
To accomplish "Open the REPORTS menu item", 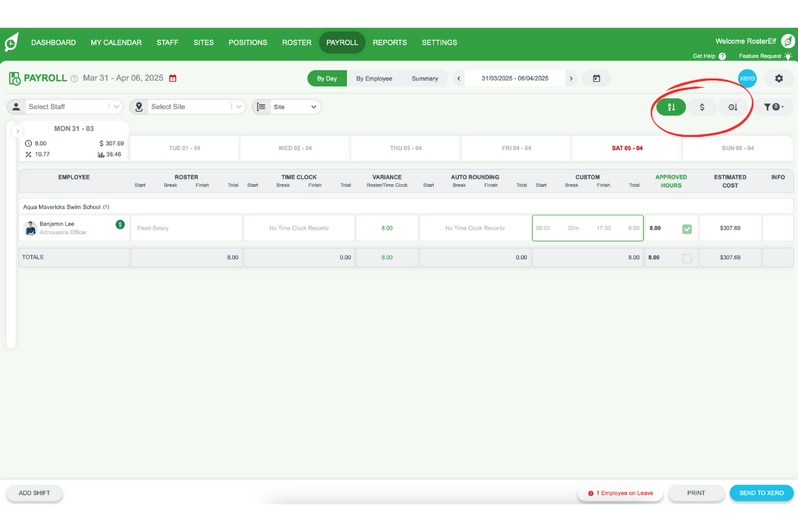I will click(x=390, y=42).
